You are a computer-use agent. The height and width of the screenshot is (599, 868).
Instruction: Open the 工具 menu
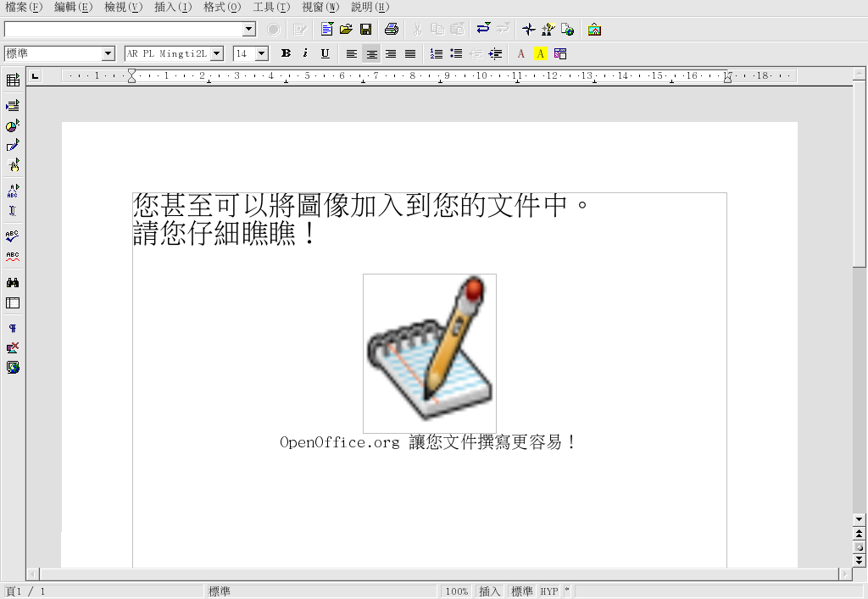271,7
